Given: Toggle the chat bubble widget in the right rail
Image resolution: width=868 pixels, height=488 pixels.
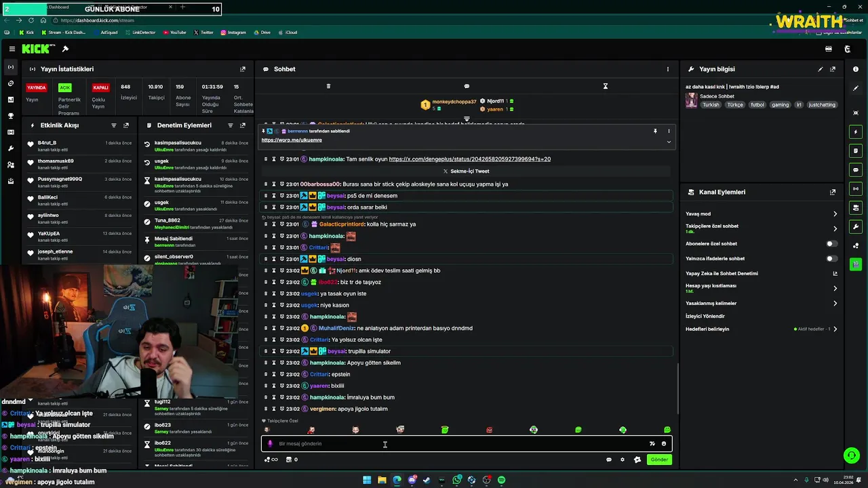Looking at the screenshot, I should tap(856, 169).
